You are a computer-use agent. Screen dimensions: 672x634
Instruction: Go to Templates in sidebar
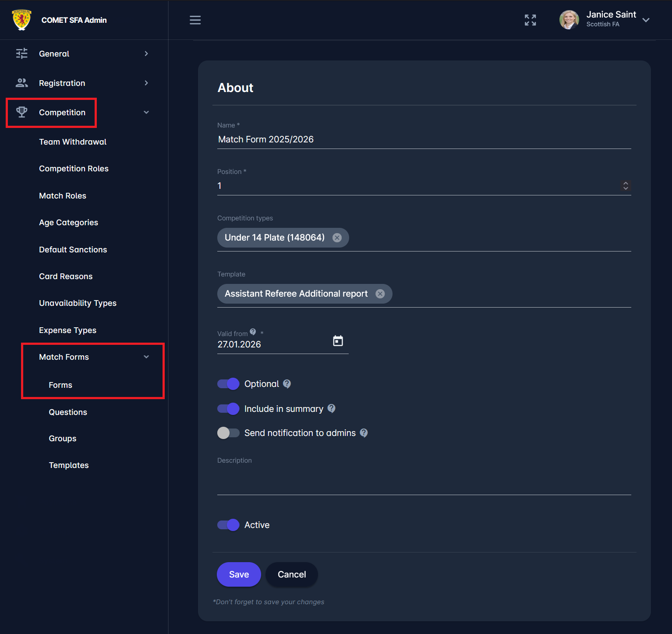click(x=69, y=465)
